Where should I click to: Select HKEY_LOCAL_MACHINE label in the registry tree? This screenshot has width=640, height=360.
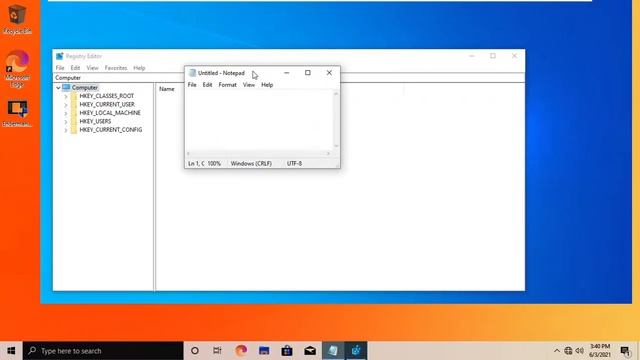110,113
